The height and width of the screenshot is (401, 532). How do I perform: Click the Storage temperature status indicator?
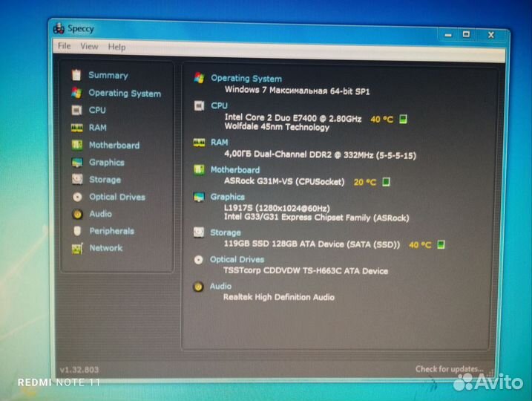pyautogui.click(x=441, y=244)
